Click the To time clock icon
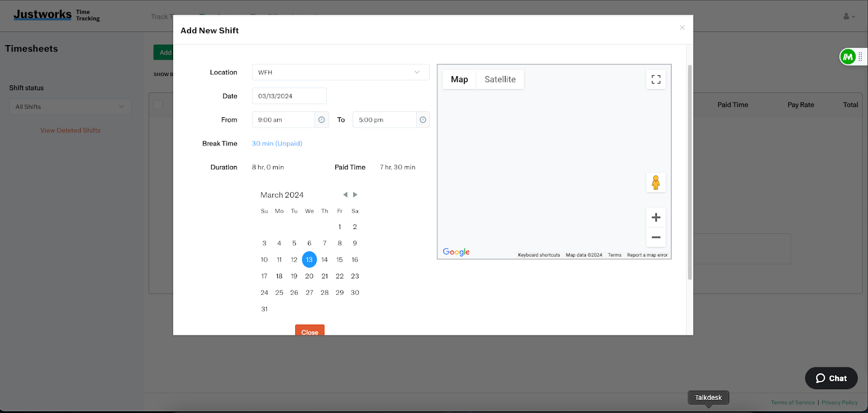 [x=423, y=120]
